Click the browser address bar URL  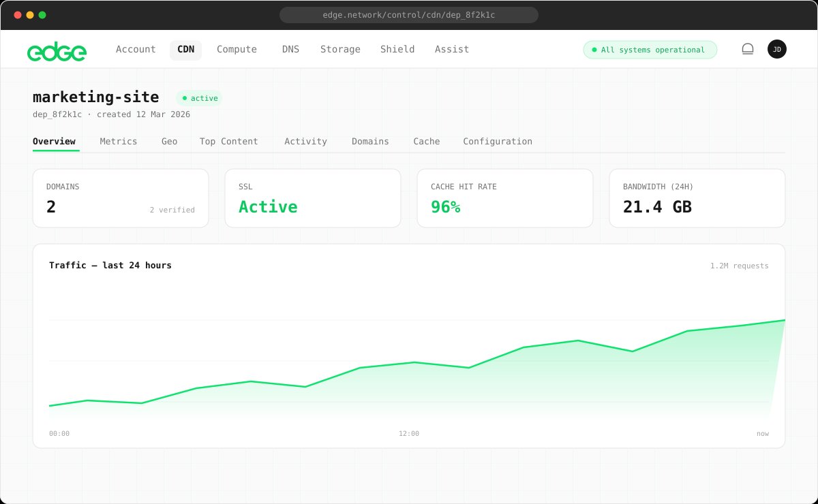point(409,15)
